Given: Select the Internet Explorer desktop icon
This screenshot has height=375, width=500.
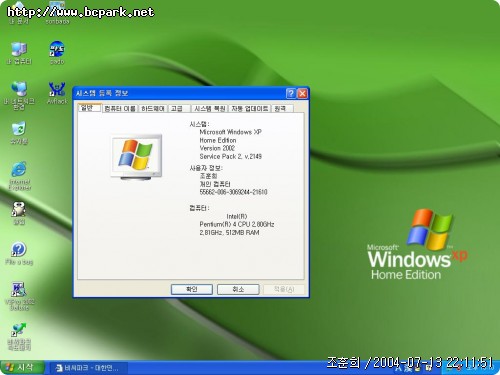Looking at the screenshot, I should tap(19, 176).
